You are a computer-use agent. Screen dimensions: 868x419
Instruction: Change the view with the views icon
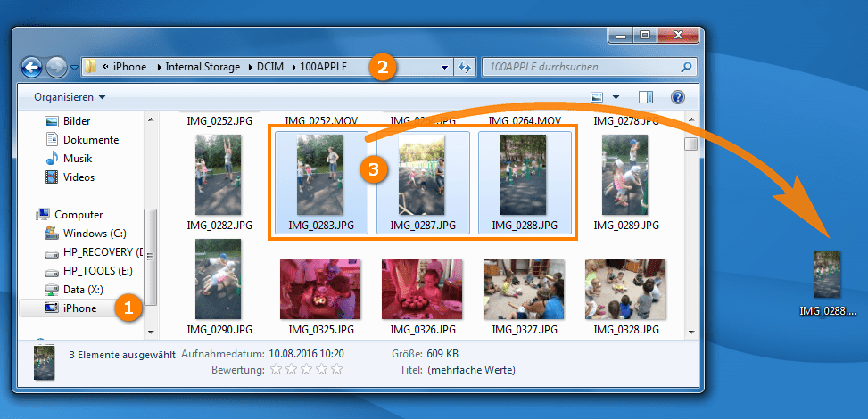coord(597,97)
